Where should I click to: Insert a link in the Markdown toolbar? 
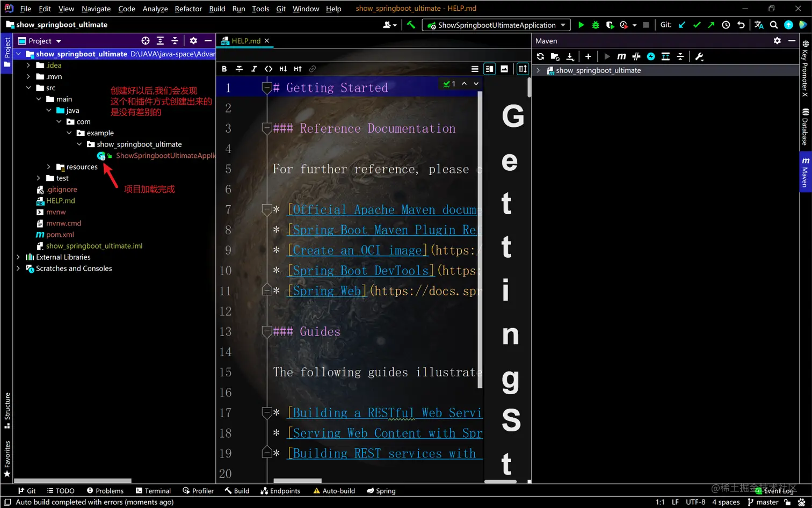click(x=312, y=69)
